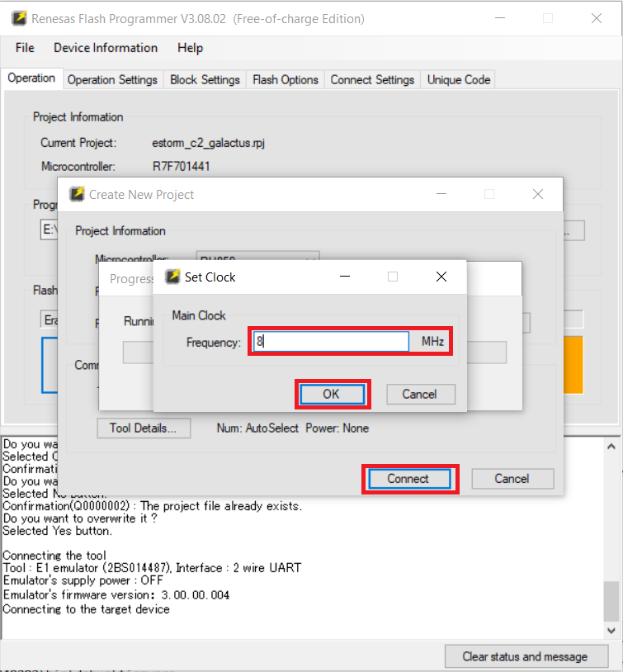Close the Renesas Flash Programmer window
This screenshot has width=623, height=672.
tap(597, 18)
